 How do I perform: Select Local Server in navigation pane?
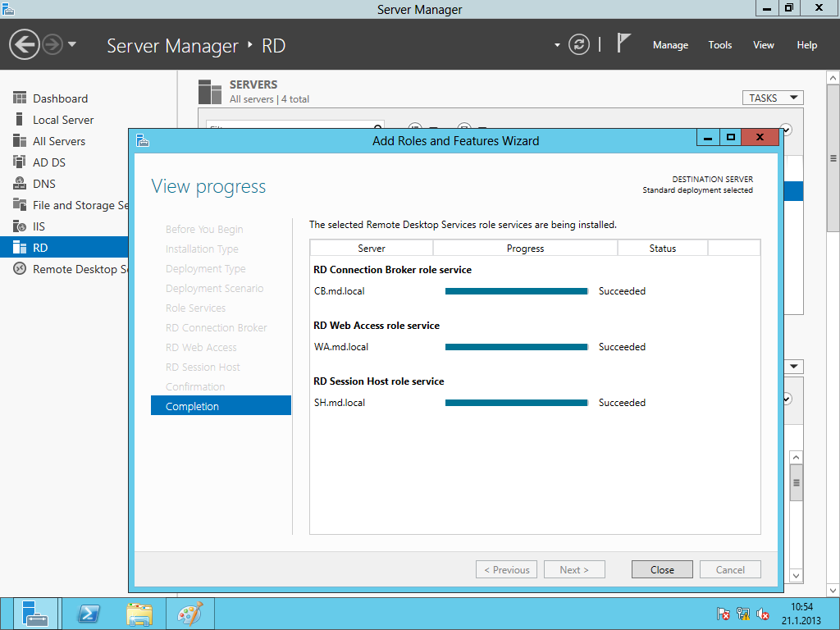(x=63, y=120)
